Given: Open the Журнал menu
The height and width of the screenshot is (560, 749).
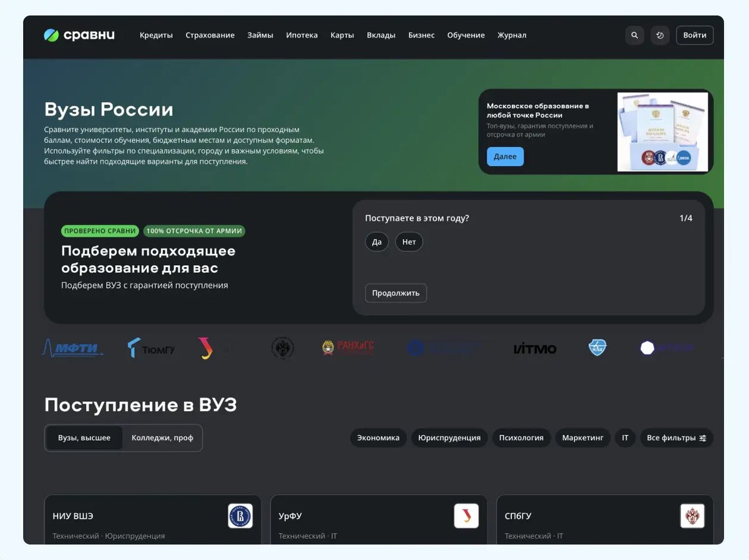Looking at the screenshot, I should point(512,35).
